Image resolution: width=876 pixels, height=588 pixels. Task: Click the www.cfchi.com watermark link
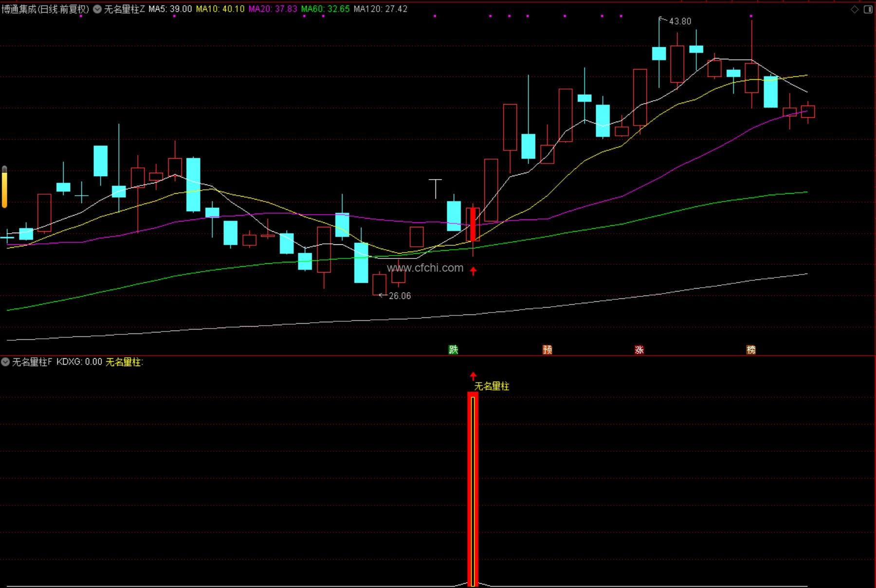425,268
